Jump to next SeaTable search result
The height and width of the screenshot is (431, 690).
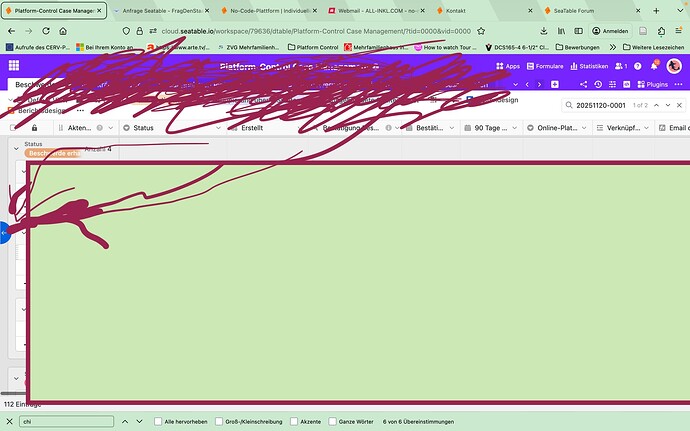pyautogui.click(x=668, y=105)
